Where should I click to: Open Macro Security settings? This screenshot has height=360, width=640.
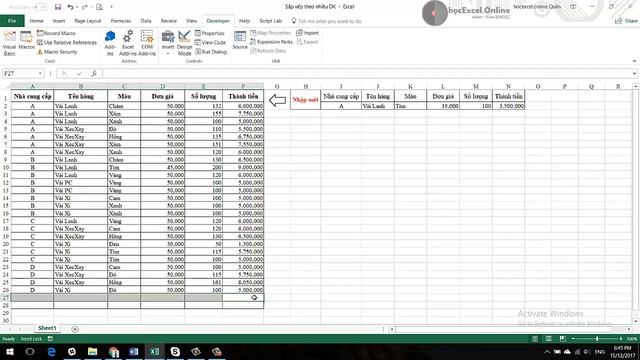pos(57,52)
